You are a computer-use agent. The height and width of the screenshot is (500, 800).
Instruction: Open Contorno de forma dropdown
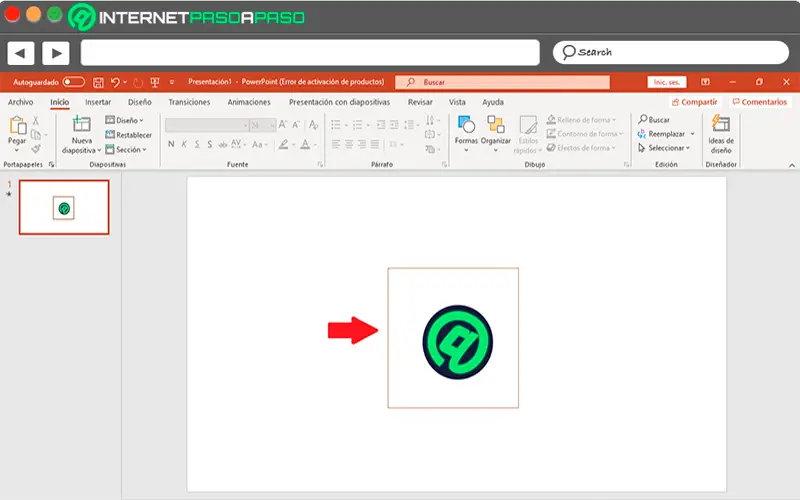pyautogui.click(x=585, y=134)
